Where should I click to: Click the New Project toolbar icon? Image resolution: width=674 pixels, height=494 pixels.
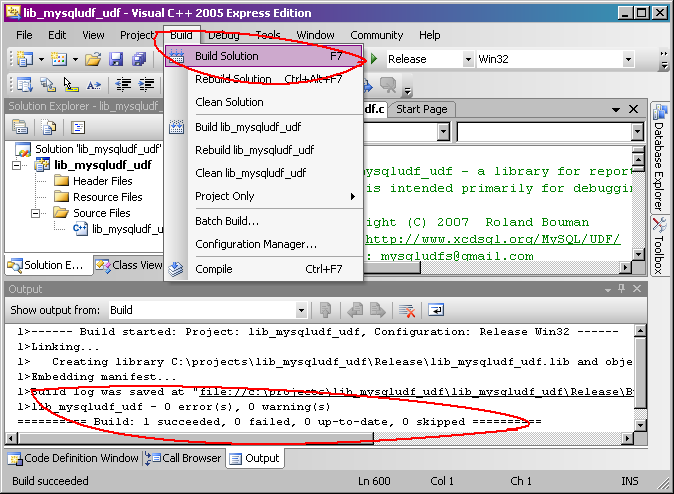click(25, 59)
